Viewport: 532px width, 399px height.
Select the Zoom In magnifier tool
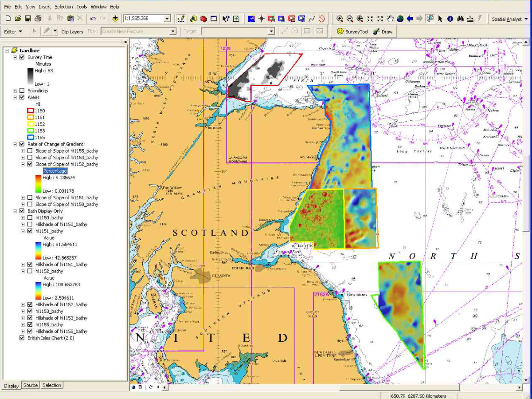pos(340,19)
